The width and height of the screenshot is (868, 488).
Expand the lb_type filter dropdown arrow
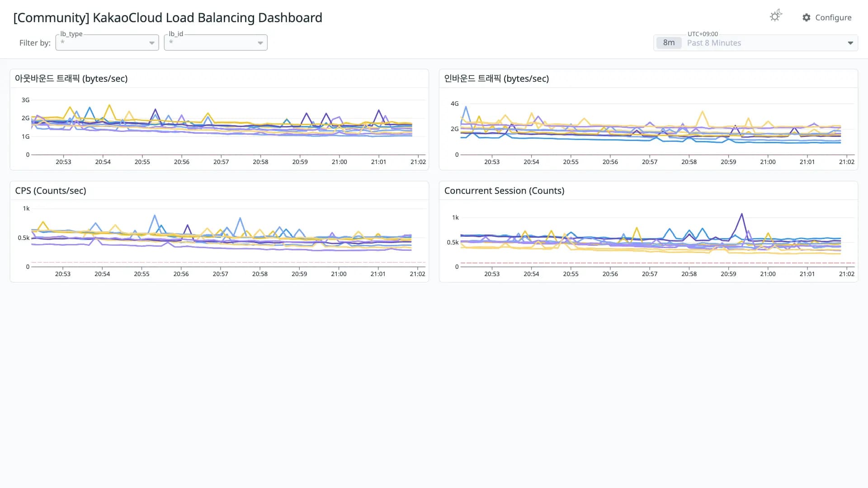click(152, 43)
